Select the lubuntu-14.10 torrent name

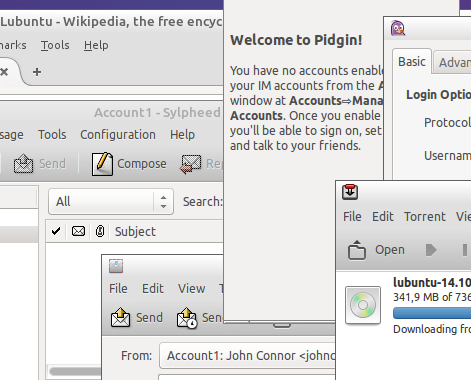tap(432, 282)
